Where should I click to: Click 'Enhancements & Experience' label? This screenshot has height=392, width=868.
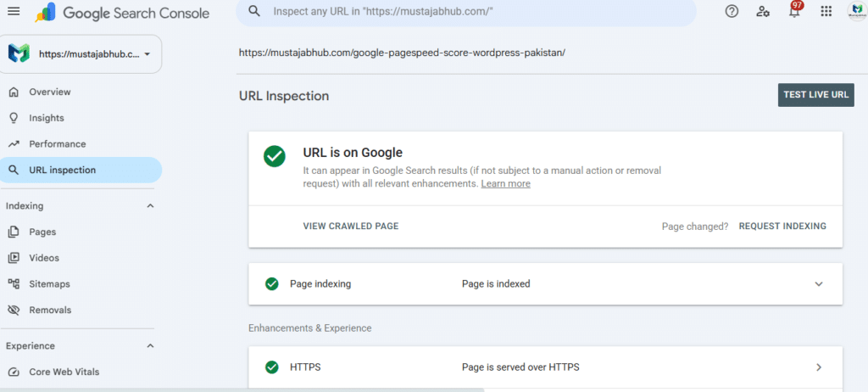click(310, 328)
